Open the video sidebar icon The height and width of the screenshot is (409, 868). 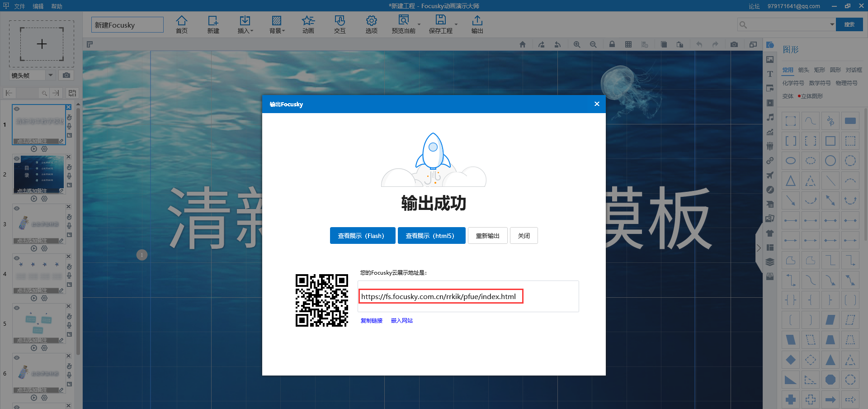pos(770,103)
